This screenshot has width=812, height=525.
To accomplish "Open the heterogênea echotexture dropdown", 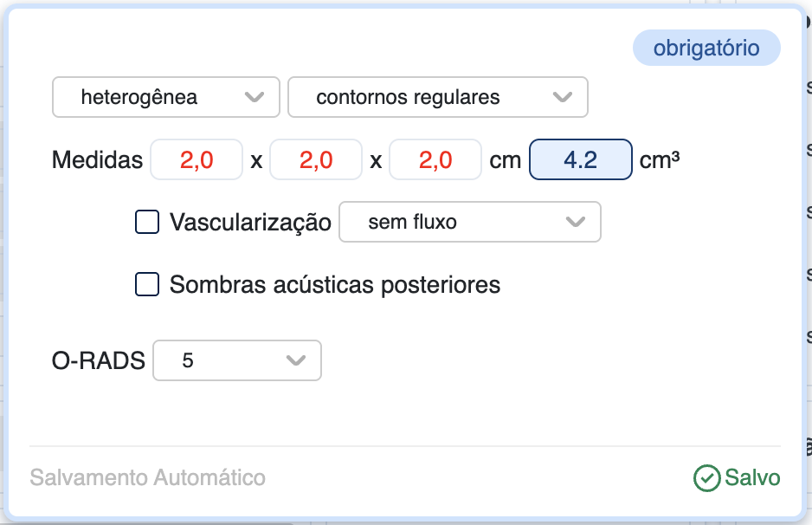I will pos(166,97).
